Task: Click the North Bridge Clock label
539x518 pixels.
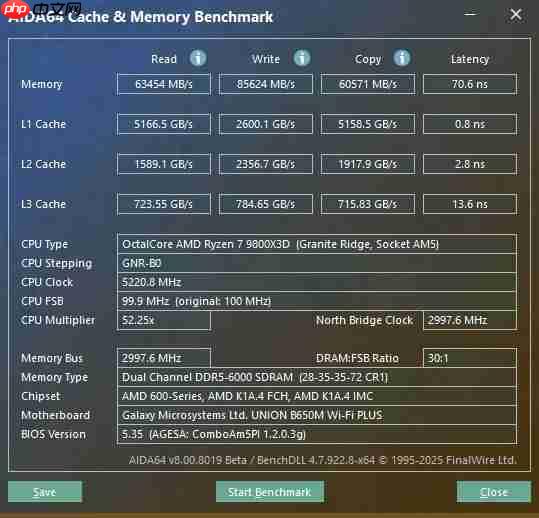Action: pos(364,320)
